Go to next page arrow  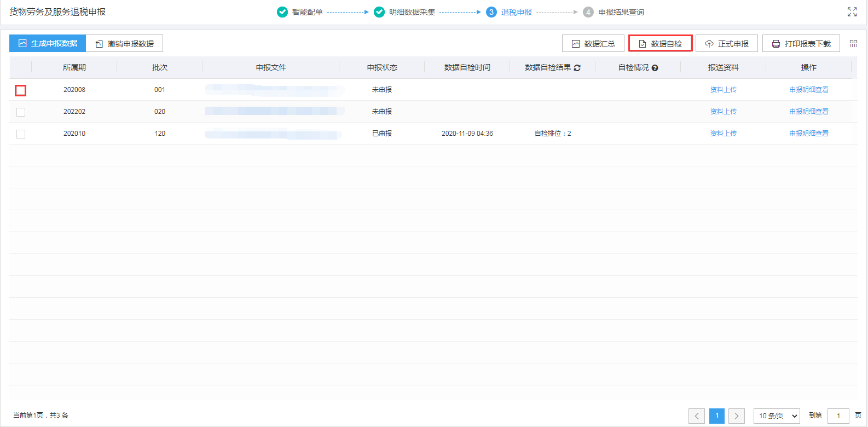click(737, 416)
